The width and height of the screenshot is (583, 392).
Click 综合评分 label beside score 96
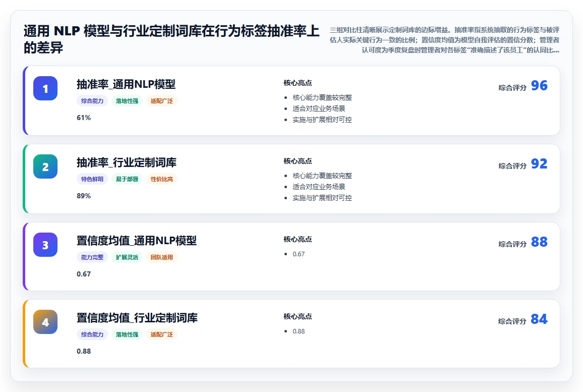(x=512, y=88)
